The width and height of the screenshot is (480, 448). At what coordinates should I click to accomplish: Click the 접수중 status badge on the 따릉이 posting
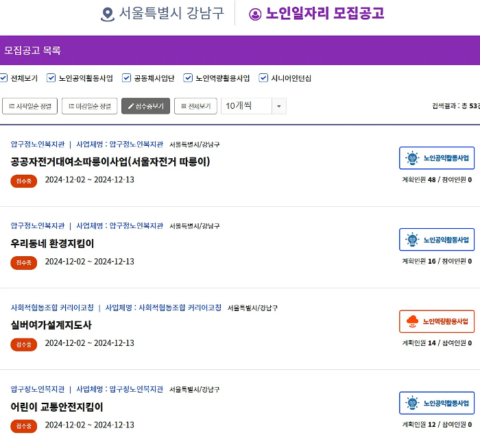[23, 181]
